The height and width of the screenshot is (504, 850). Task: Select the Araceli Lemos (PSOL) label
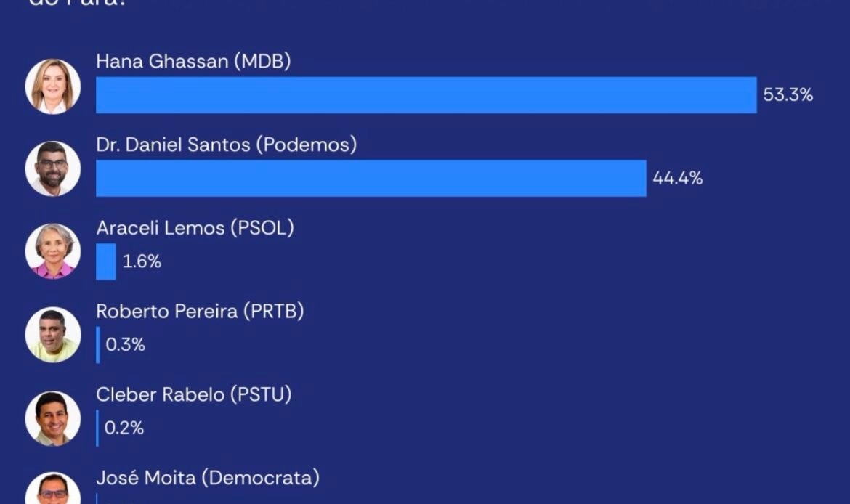pos(195,228)
